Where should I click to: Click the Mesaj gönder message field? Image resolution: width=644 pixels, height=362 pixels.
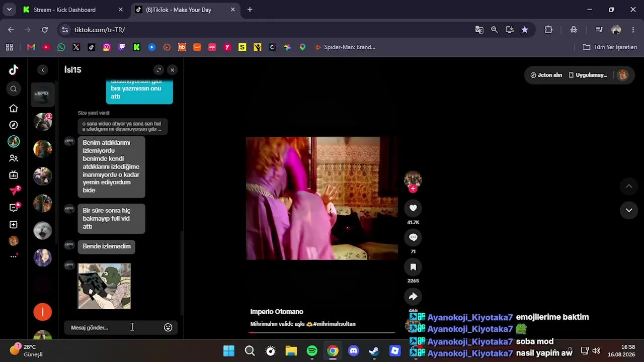115,327
